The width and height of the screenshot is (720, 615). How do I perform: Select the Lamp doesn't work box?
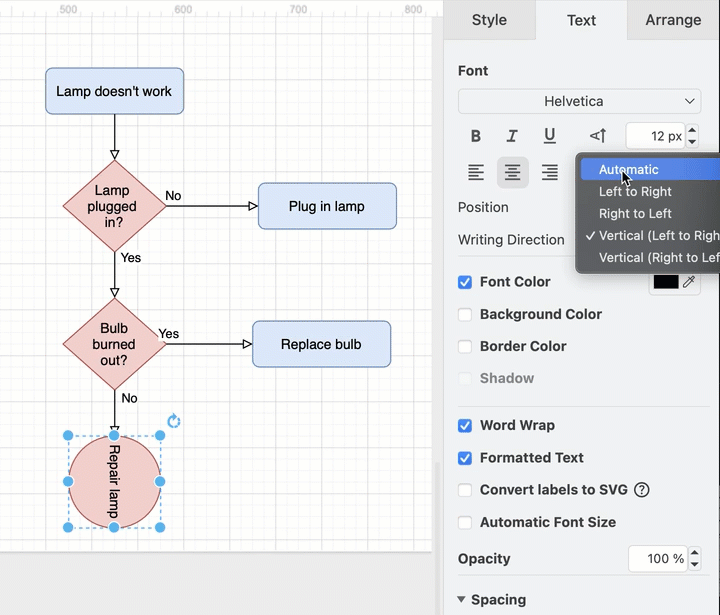[x=114, y=91]
